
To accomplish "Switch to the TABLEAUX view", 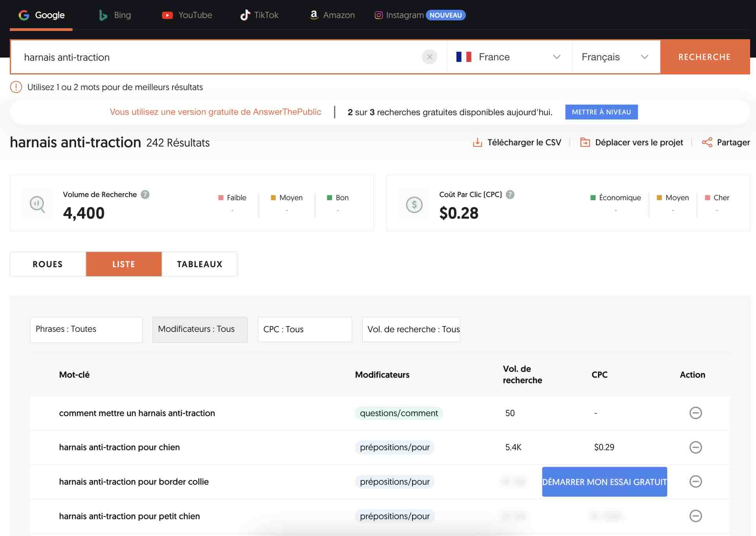I will coord(200,264).
